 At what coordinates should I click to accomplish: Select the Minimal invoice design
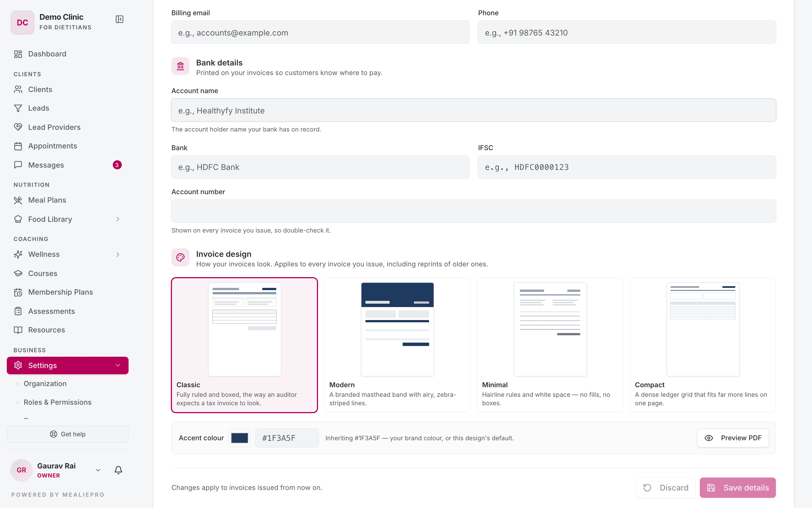[550, 345]
